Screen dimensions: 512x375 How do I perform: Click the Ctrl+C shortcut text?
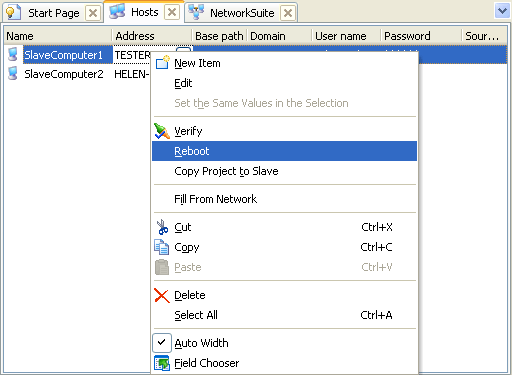click(x=376, y=247)
